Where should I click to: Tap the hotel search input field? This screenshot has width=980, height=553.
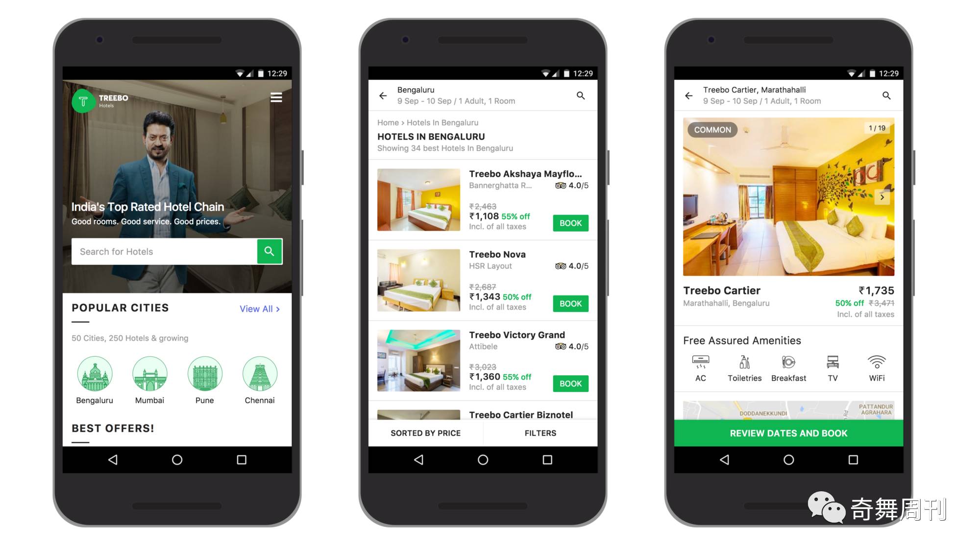[x=164, y=251]
